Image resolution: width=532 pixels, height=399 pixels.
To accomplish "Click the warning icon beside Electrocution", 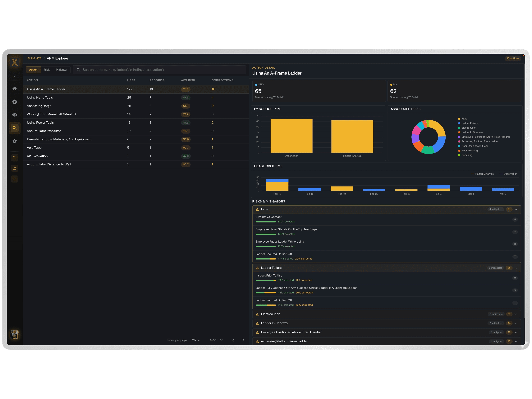I will pos(257,314).
